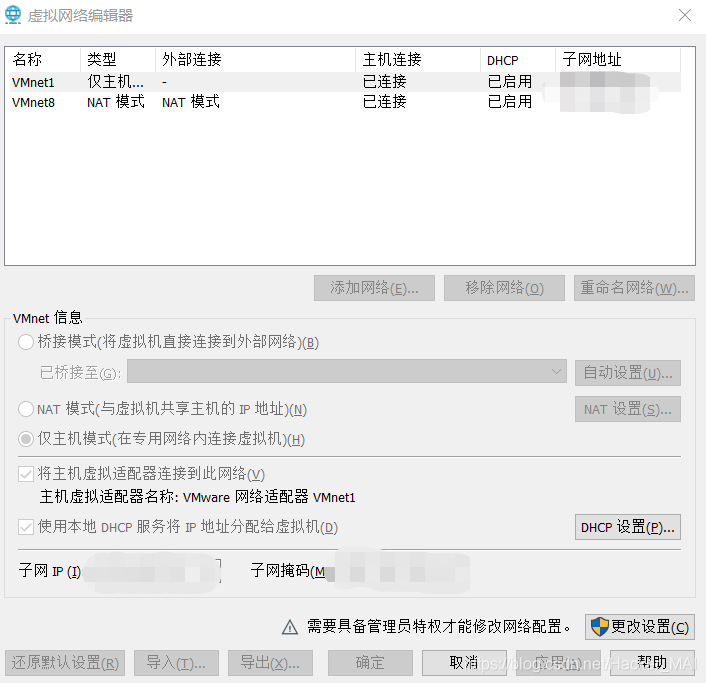
Task: Click 移除网络(O) button
Action: point(504,288)
